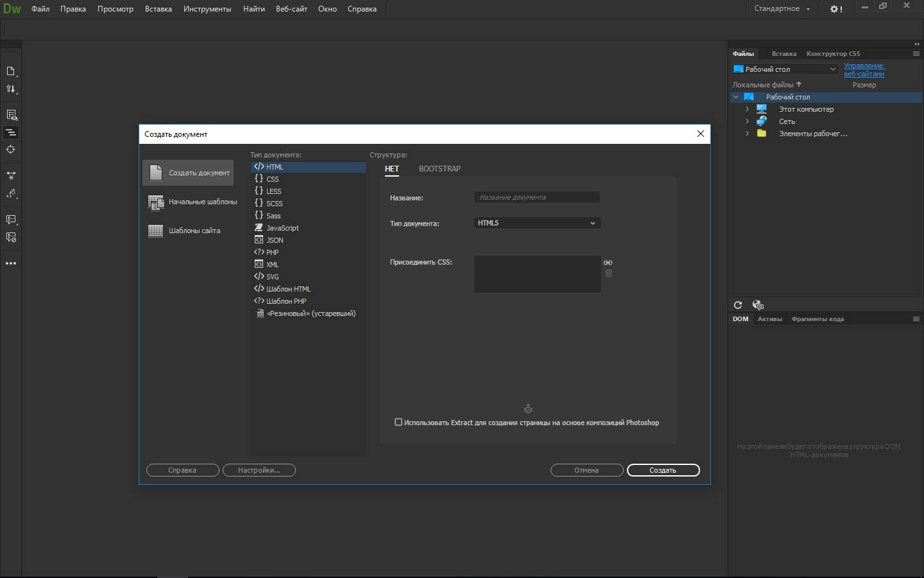
Task: Expand the Сеть tree node
Action: coord(747,121)
